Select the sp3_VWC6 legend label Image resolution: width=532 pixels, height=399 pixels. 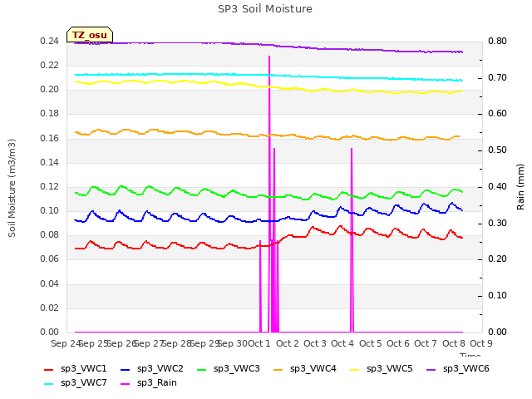(x=466, y=369)
